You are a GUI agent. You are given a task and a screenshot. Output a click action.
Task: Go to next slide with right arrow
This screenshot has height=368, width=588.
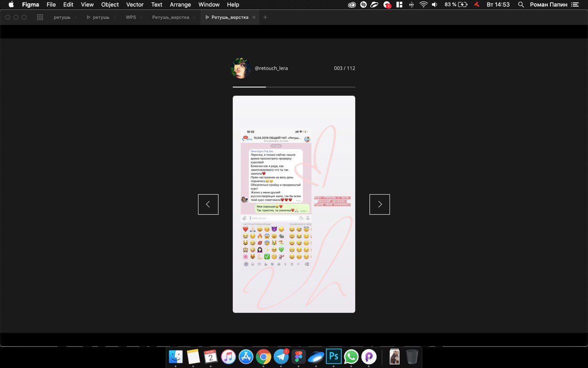tap(379, 204)
